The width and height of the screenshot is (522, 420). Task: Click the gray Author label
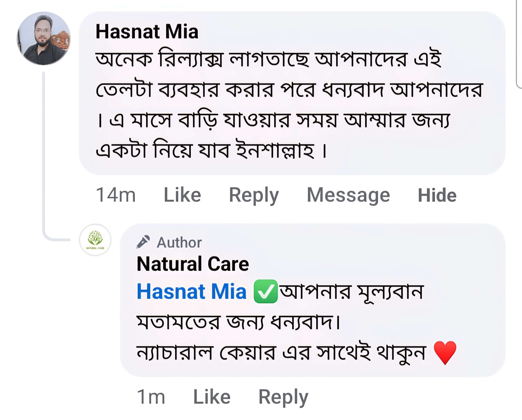[179, 242]
